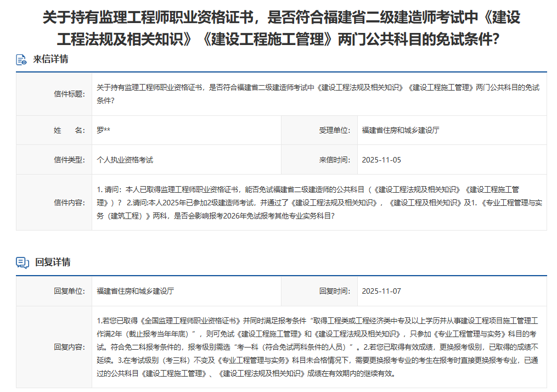Click the chat bubble icon beside 回复详情
Image resolution: width=557 pixels, height=392 pixels.
22,262
